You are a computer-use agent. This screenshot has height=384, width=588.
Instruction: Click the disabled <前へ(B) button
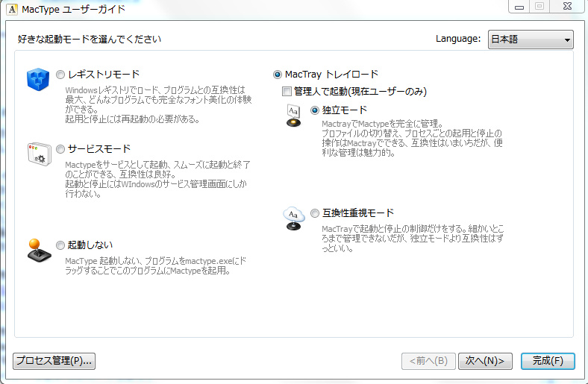[x=428, y=361]
